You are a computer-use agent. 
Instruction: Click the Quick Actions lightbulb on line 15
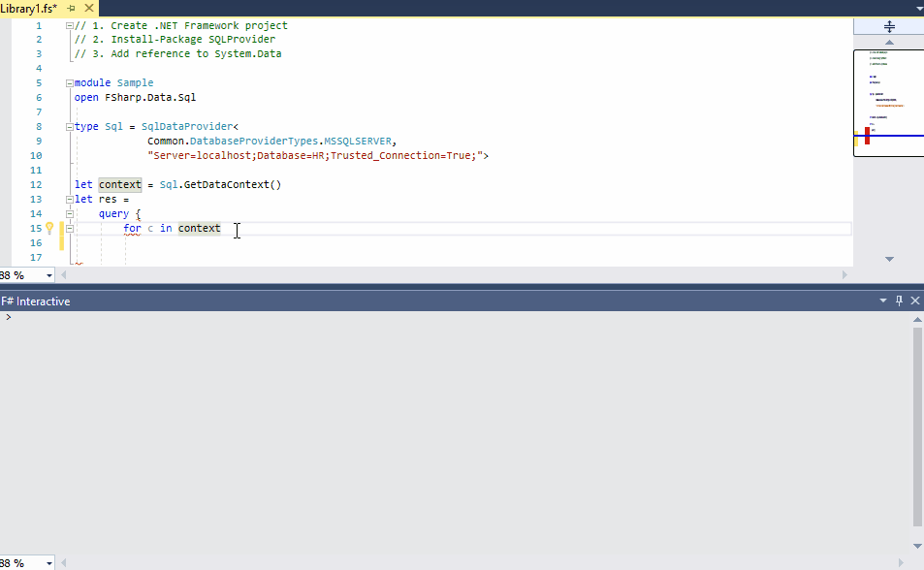(x=49, y=227)
